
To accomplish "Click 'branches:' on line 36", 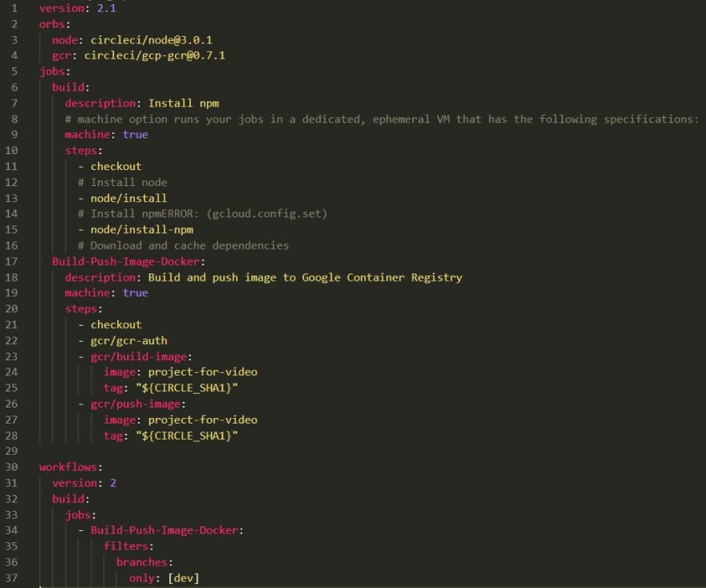I will (144, 562).
